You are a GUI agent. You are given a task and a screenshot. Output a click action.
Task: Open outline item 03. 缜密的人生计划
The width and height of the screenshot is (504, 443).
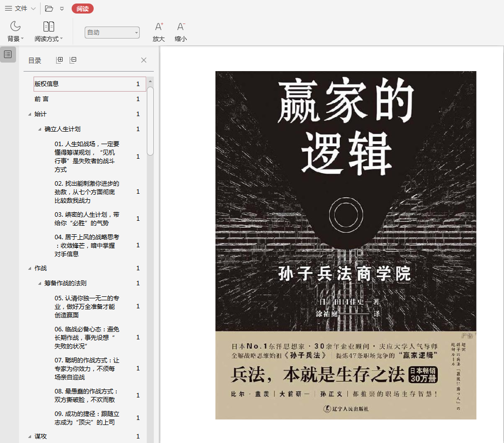point(87,219)
